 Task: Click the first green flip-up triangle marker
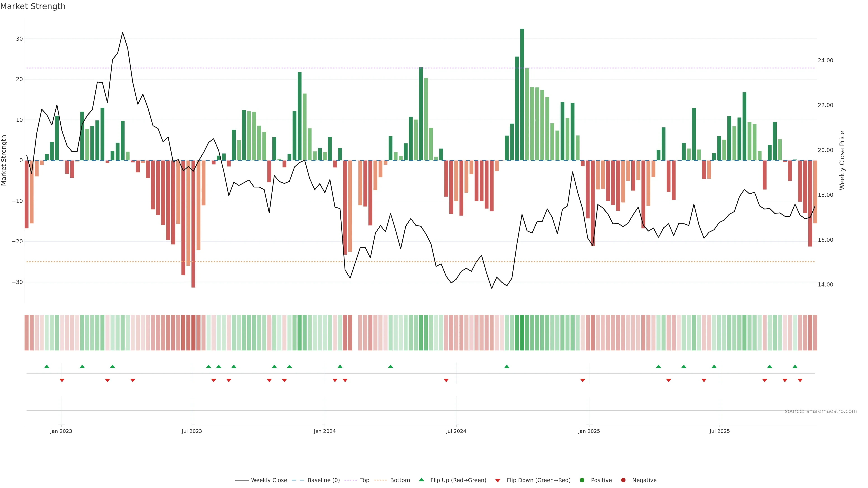47,366
